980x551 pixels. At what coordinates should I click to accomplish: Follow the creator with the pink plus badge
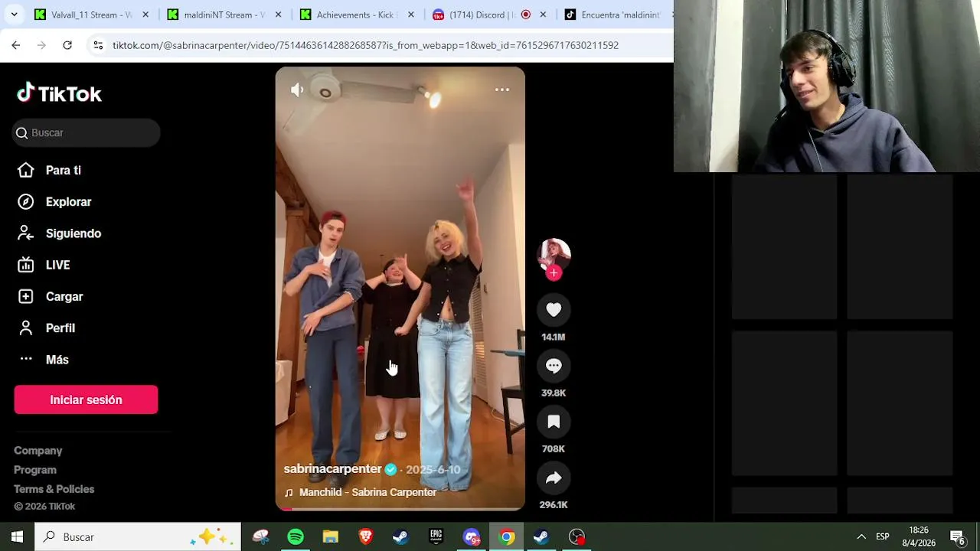point(554,272)
